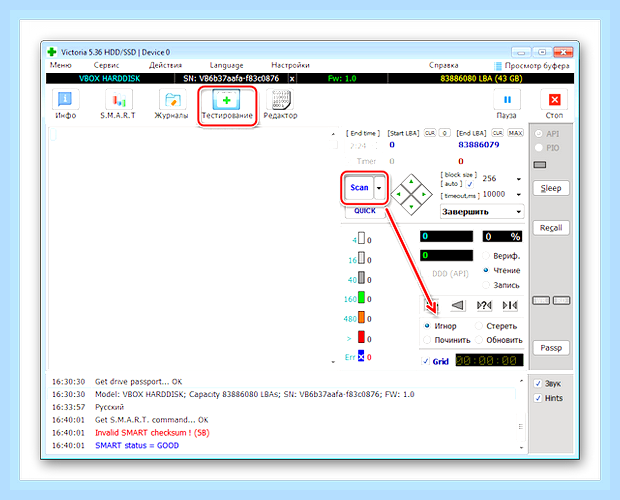Click the Passp button
Viewport: 620px width, 500px height.
551,348
